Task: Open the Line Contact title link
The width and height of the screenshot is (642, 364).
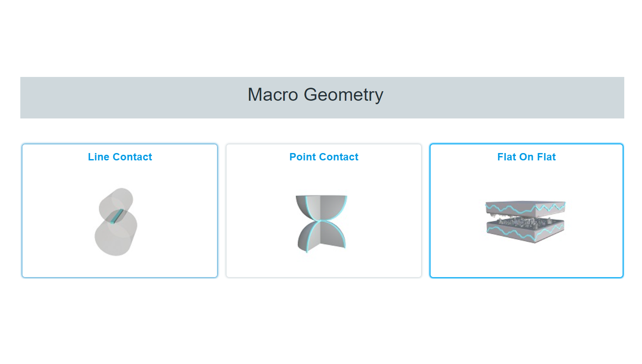Action: 120,157
